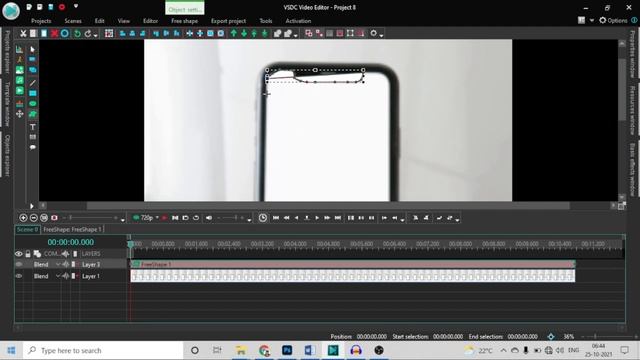Jump to start with skip-to-beginning button
Viewport: 640px width, 360px height.
point(276,218)
